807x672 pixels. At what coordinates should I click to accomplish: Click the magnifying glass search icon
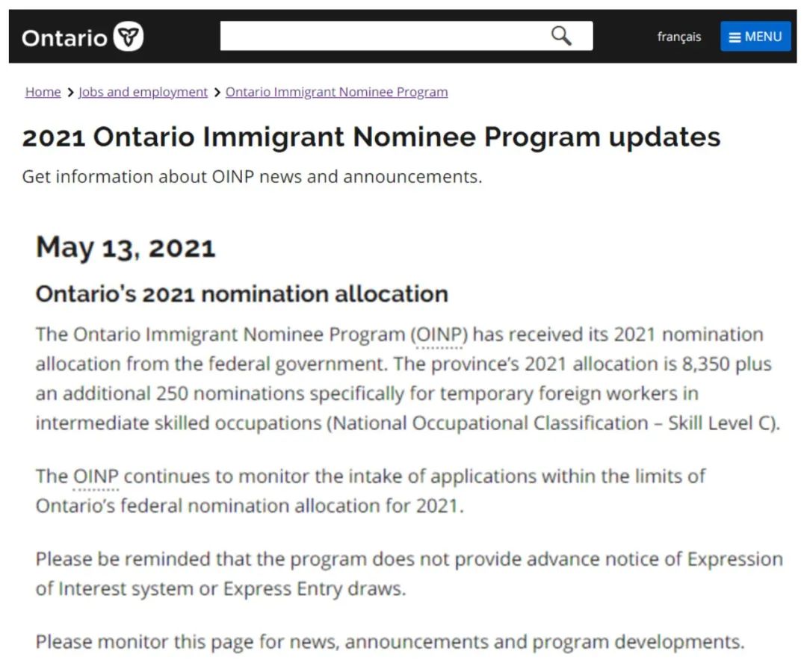click(x=561, y=36)
